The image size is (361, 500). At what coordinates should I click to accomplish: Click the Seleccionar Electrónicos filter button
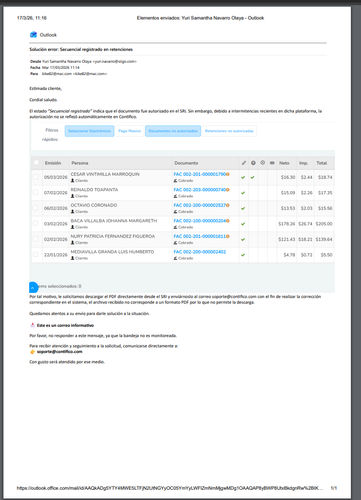[90, 131]
